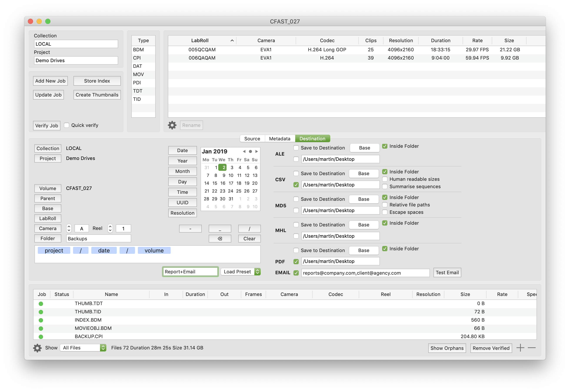Click the Update Job button
The width and height of the screenshot is (570, 392).
pyautogui.click(x=48, y=95)
